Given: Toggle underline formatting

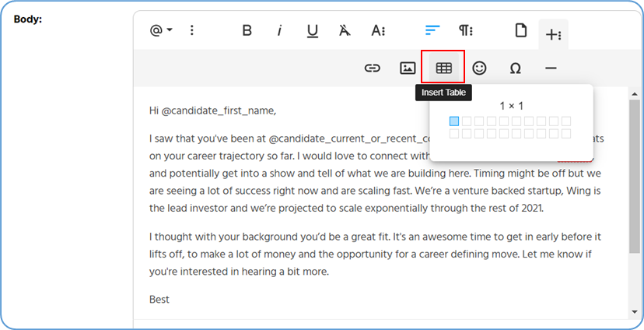Looking at the screenshot, I should pyautogui.click(x=312, y=31).
